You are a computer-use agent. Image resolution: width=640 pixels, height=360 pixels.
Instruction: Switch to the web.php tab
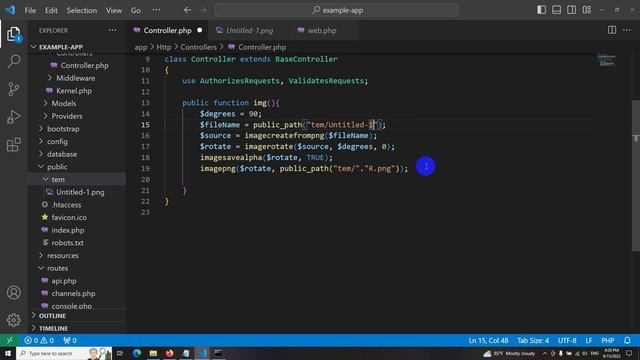(322, 31)
